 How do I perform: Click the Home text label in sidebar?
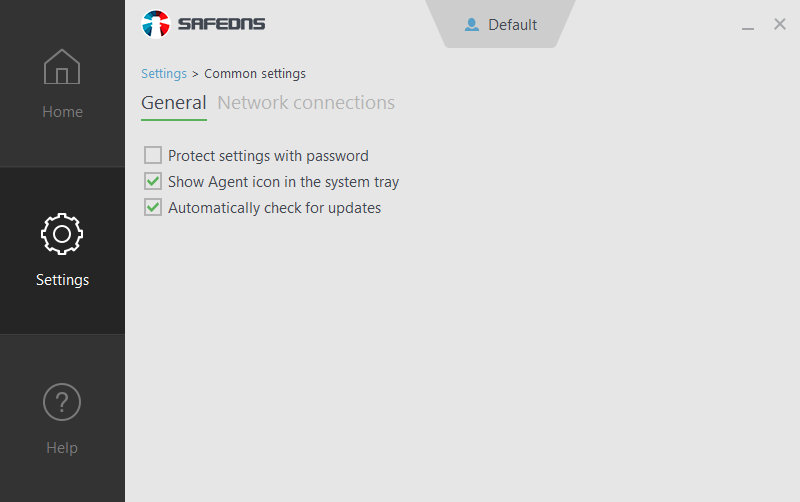(x=62, y=112)
